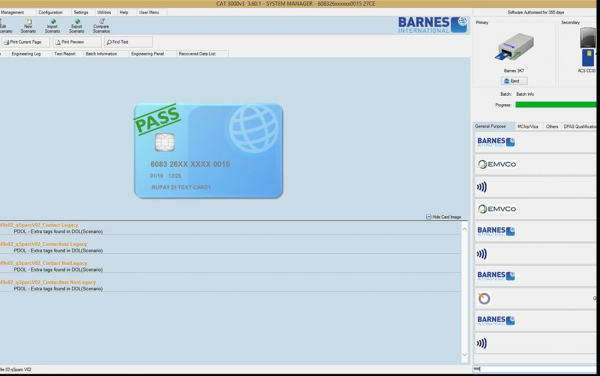The width and height of the screenshot is (600, 376).
Task: Click the Export Scenario icon
Action: (x=77, y=26)
